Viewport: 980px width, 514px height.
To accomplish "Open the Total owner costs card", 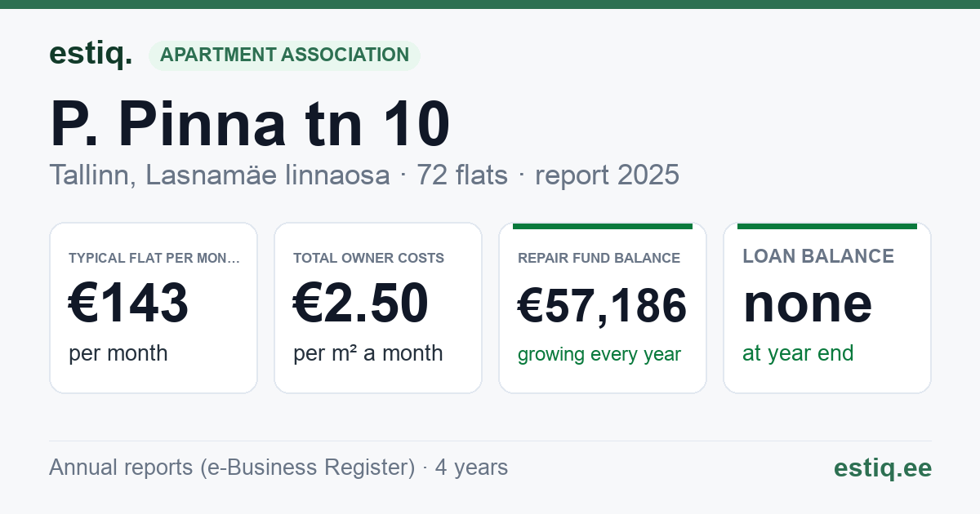I will [378, 308].
